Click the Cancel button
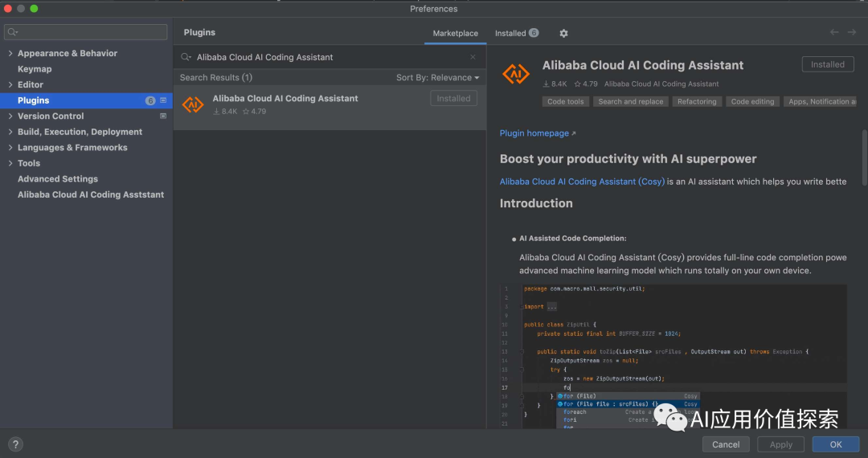 click(726, 444)
